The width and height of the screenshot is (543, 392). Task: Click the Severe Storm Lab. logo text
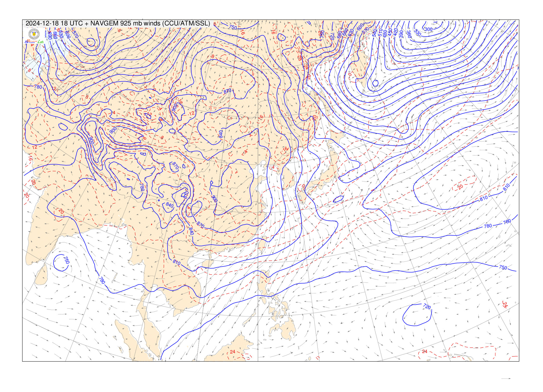pos(34,42)
